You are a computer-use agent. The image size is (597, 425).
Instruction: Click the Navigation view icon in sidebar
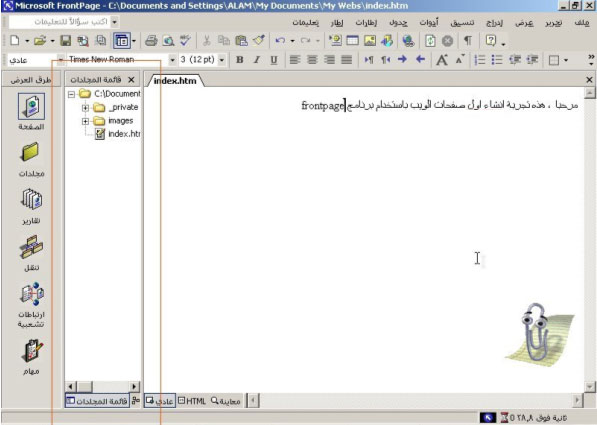click(x=31, y=253)
